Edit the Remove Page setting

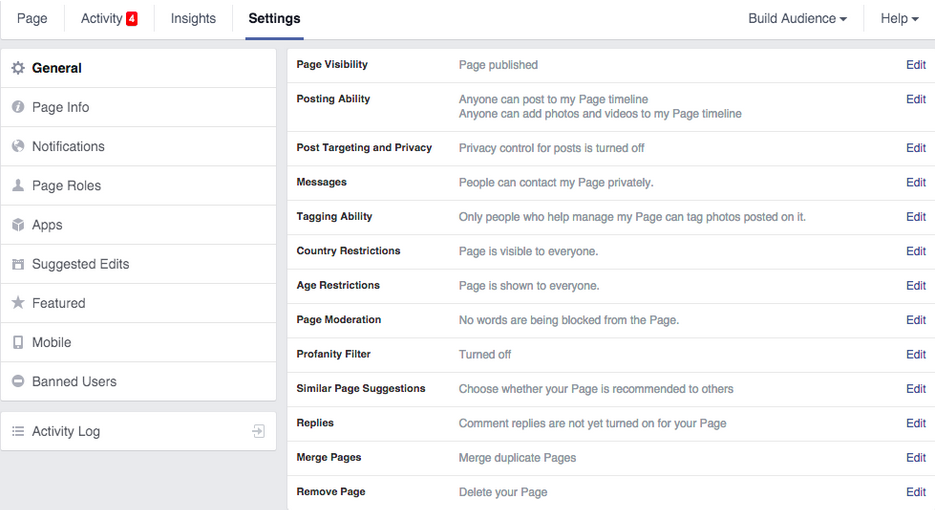click(916, 492)
